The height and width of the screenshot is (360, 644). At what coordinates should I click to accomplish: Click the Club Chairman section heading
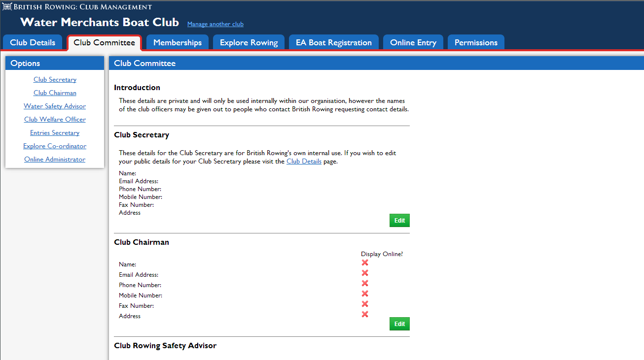pyautogui.click(x=142, y=242)
